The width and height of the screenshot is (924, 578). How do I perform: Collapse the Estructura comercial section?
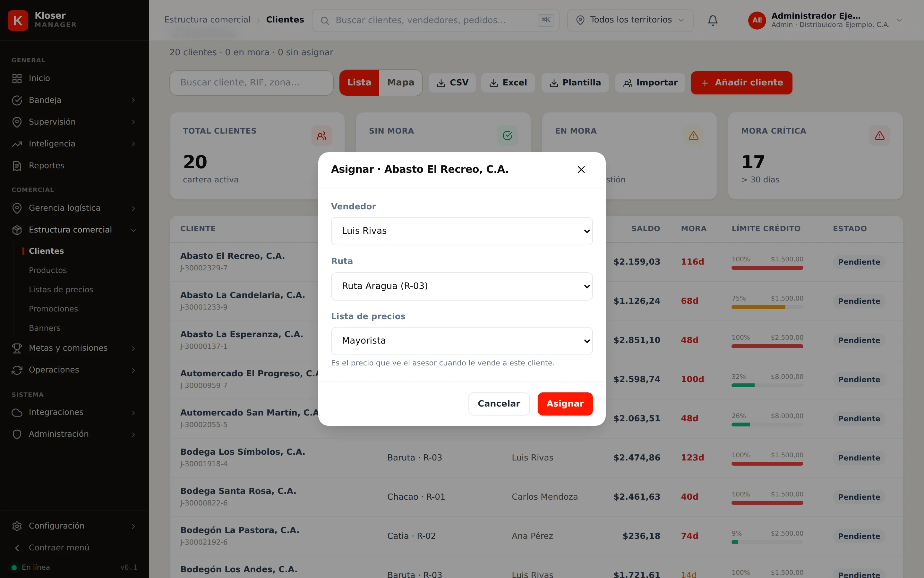74,230
